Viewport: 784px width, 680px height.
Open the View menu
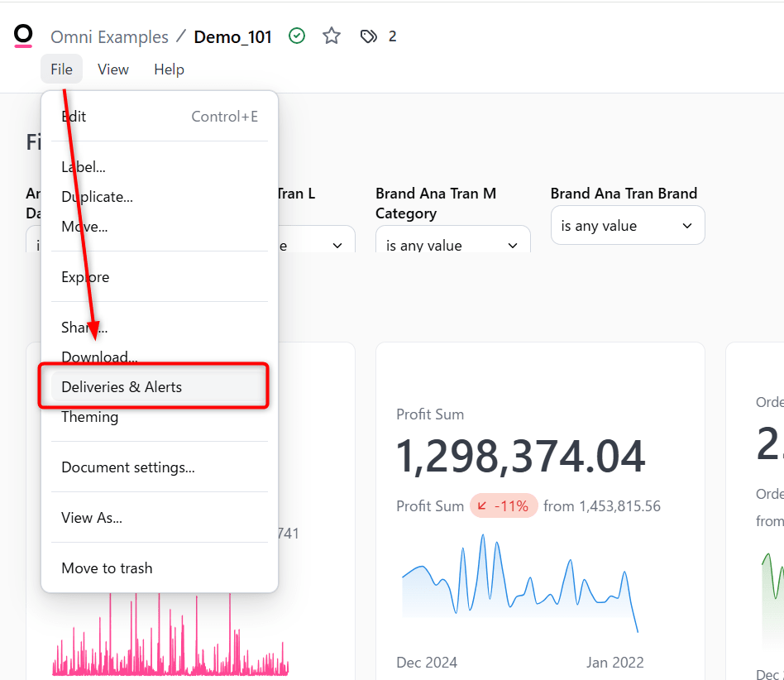[113, 69]
